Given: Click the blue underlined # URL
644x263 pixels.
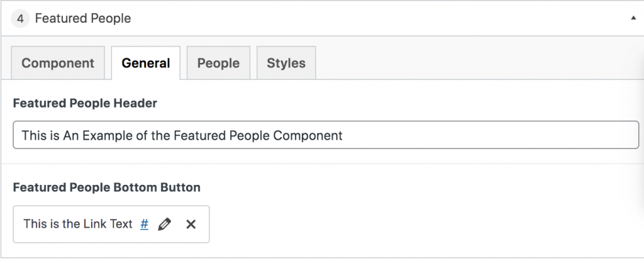Looking at the screenshot, I should (x=144, y=224).
